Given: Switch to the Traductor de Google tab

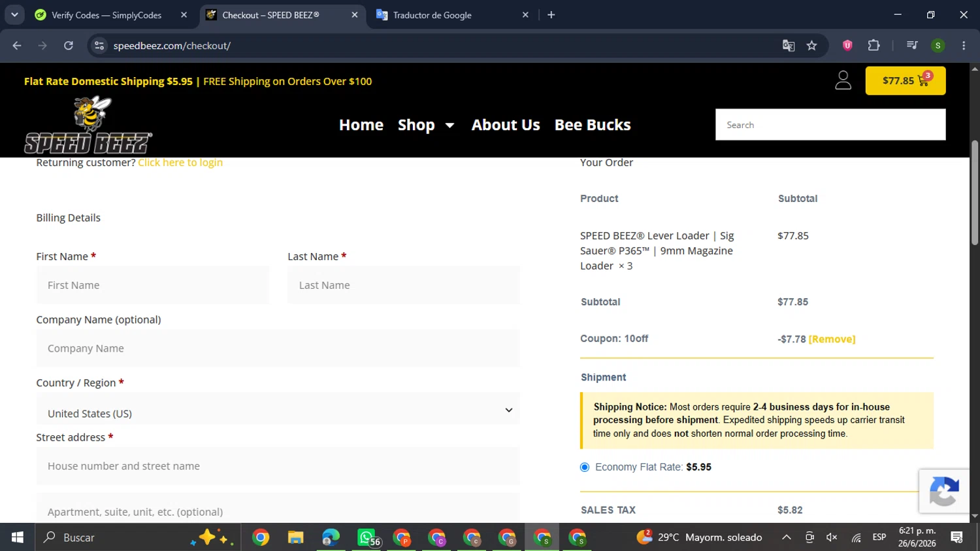Looking at the screenshot, I should [453, 15].
